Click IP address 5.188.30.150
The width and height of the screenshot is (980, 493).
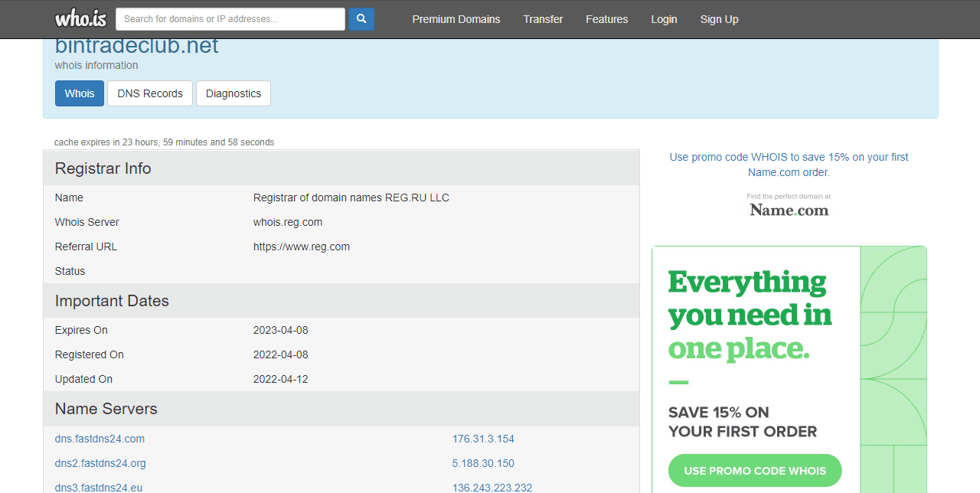483,463
